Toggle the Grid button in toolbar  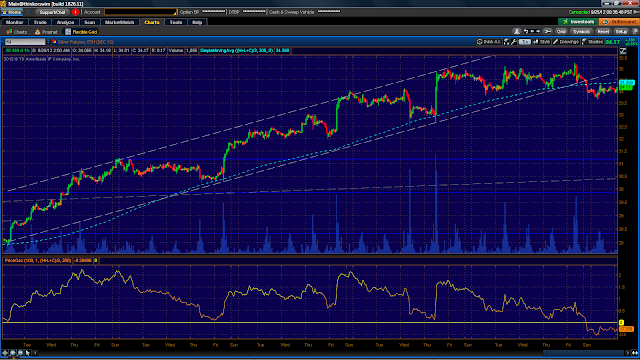(561, 31)
